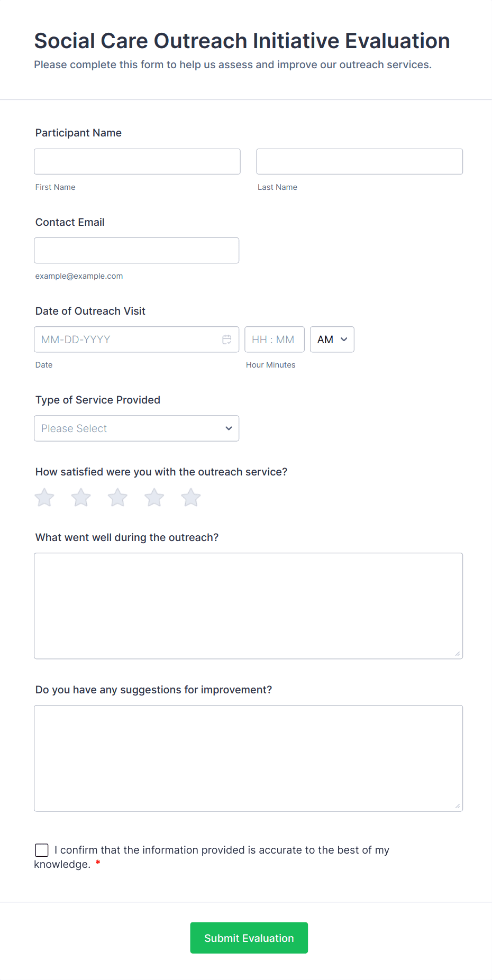Select the Contact Email input
Screen dimensions: 492x980
(136, 250)
